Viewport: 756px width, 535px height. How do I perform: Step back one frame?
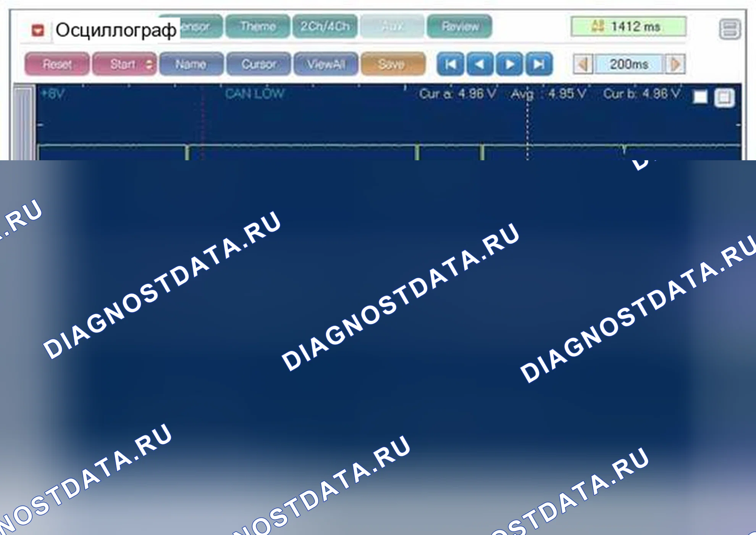(480, 64)
